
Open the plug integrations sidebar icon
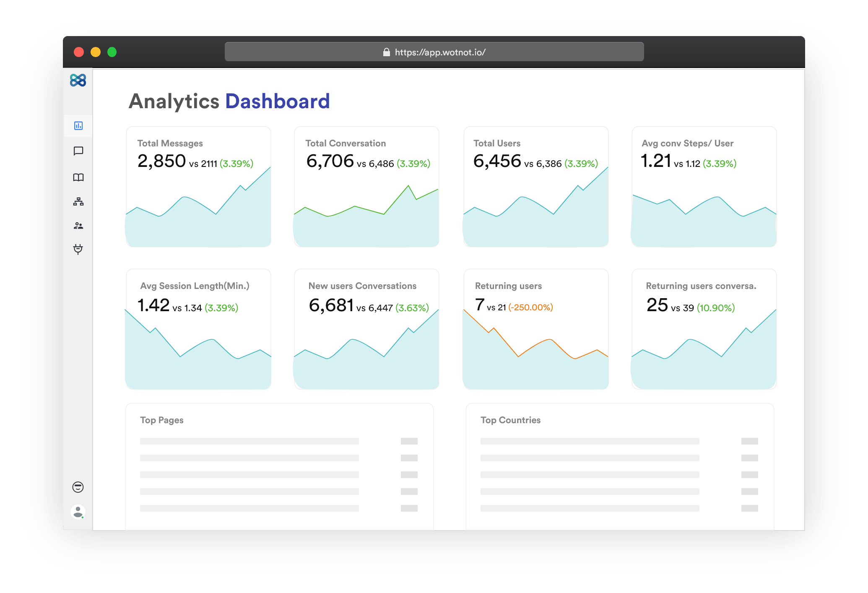(78, 249)
